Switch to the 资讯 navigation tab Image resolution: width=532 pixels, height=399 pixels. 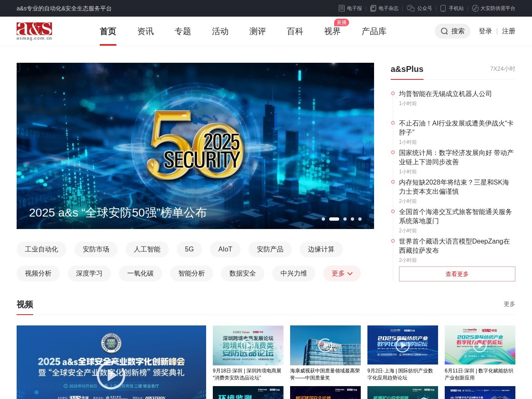click(145, 31)
